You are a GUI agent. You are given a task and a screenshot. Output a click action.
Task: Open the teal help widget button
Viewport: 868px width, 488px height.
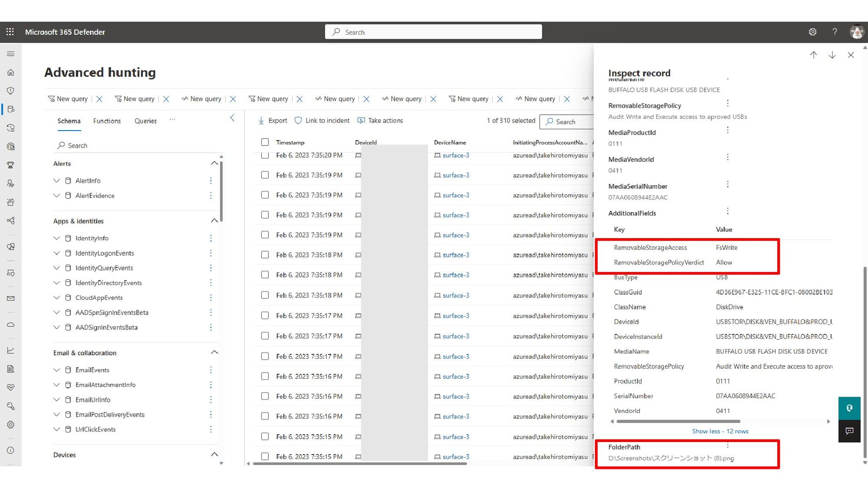click(849, 408)
